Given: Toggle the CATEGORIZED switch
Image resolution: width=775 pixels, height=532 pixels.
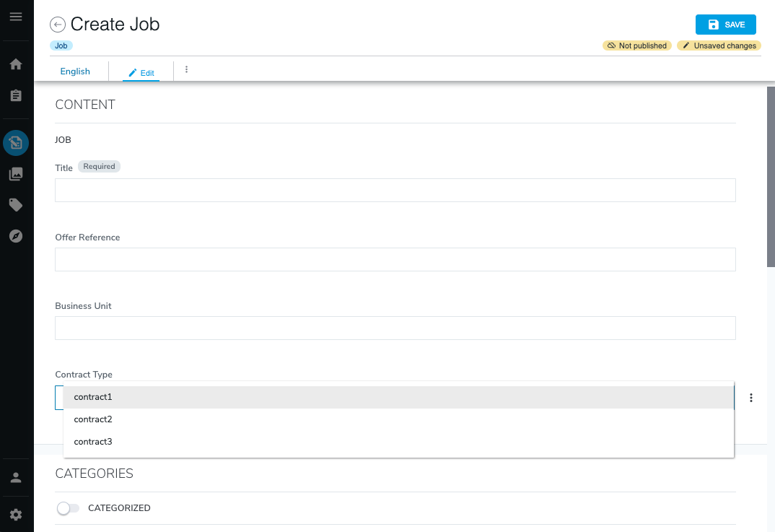Looking at the screenshot, I should pyautogui.click(x=68, y=508).
